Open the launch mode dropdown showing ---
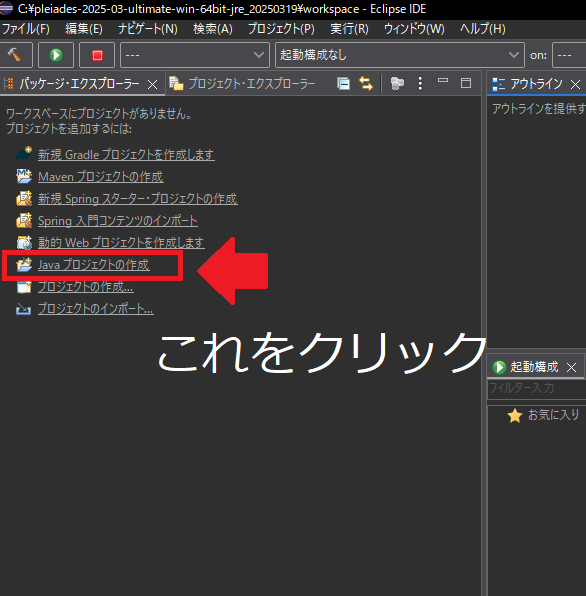586x596 pixels. tap(195, 55)
